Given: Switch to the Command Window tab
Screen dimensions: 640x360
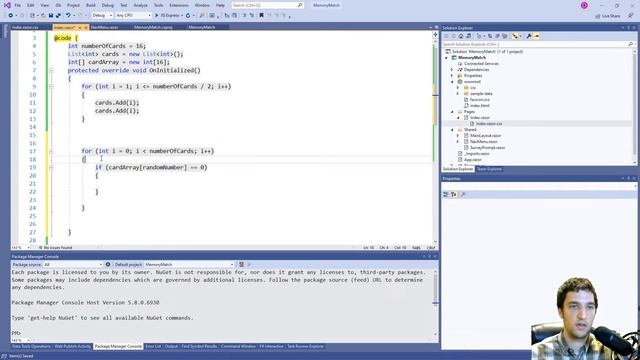Looking at the screenshot, I should tap(238, 347).
